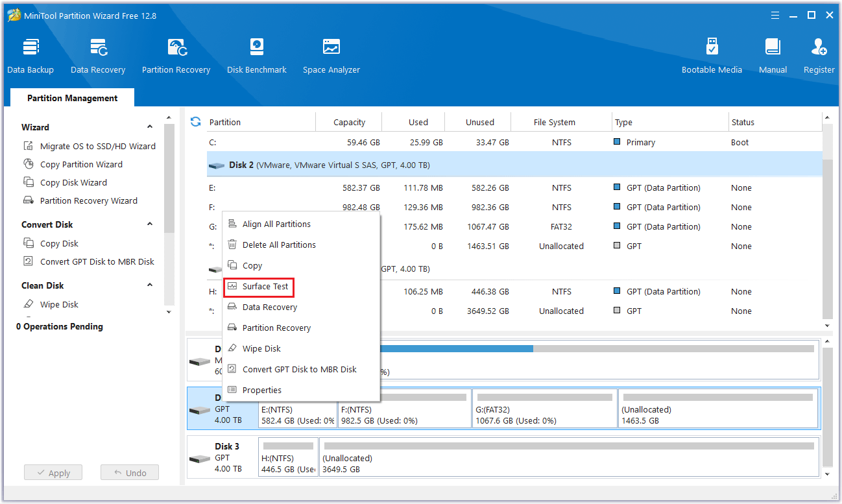Select F:(NTFS) block in disk map
842x504 pixels.
405,409
